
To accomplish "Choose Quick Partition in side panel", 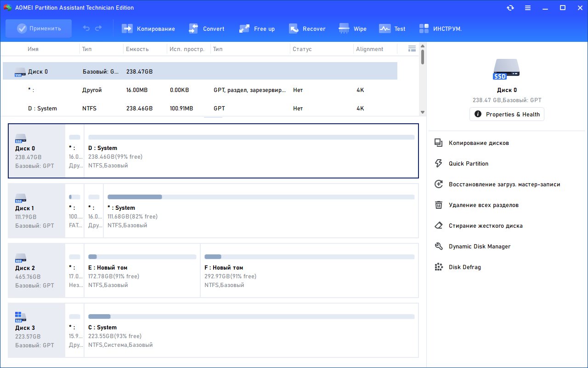I will (468, 164).
